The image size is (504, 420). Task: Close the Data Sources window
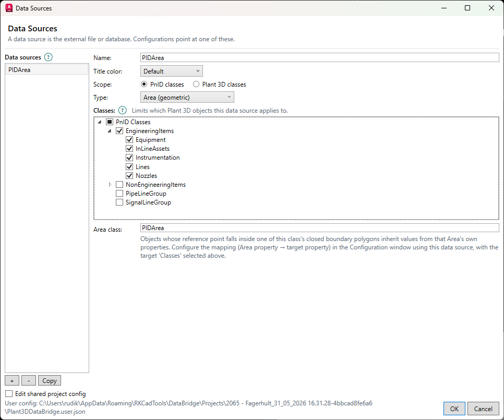491,8
